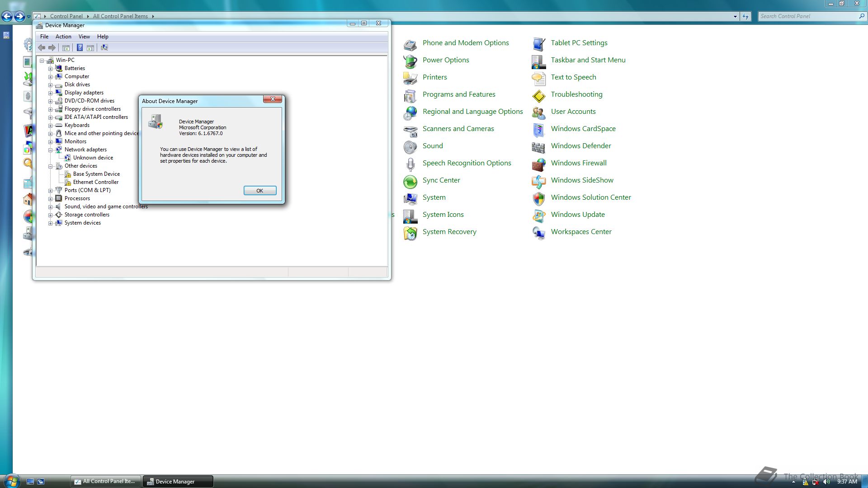Select the Keyboards tree item
The height and width of the screenshot is (488, 868).
pyautogui.click(x=77, y=125)
